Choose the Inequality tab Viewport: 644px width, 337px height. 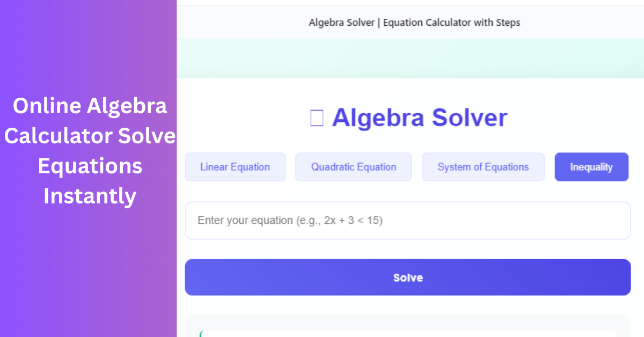coord(591,167)
